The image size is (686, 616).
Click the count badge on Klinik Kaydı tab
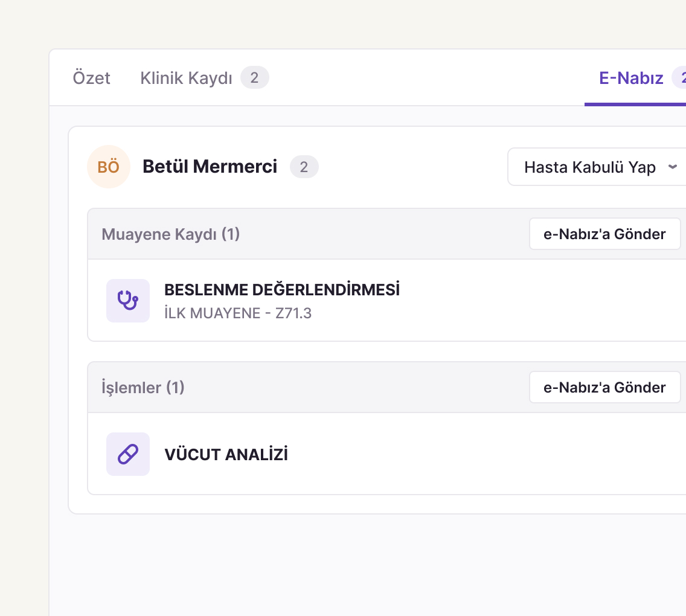click(x=255, y=77)
